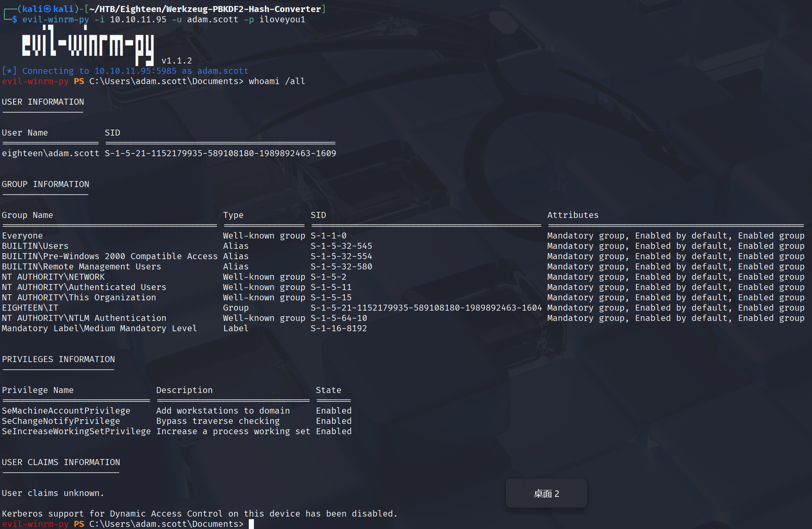The height and width of the screenshot is (529, 812).
Task: Click the Attributes column header
Action: 573,215
